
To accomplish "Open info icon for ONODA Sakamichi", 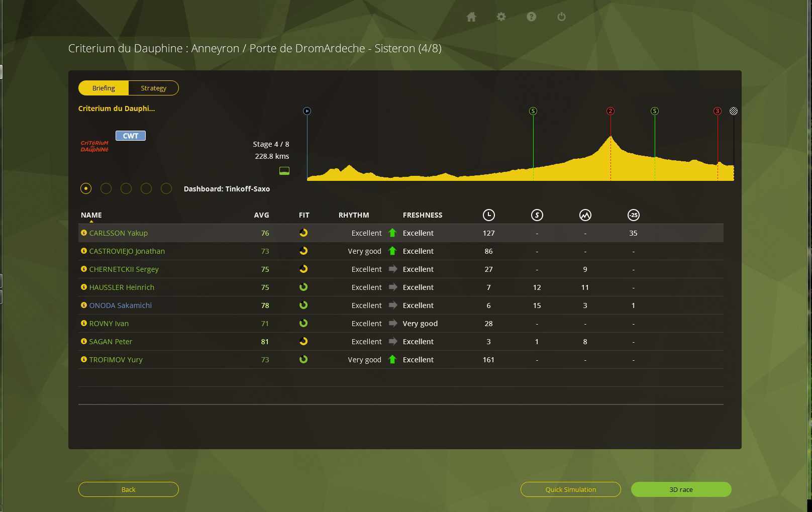I will point(84,305).
